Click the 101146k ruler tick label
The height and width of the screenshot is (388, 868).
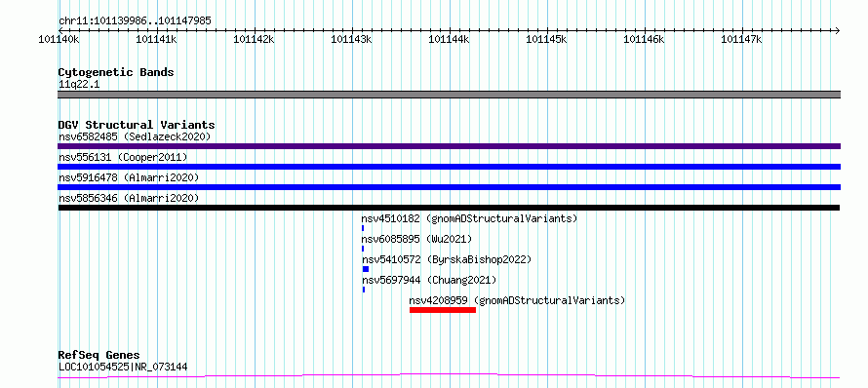(x=644, y=39)
